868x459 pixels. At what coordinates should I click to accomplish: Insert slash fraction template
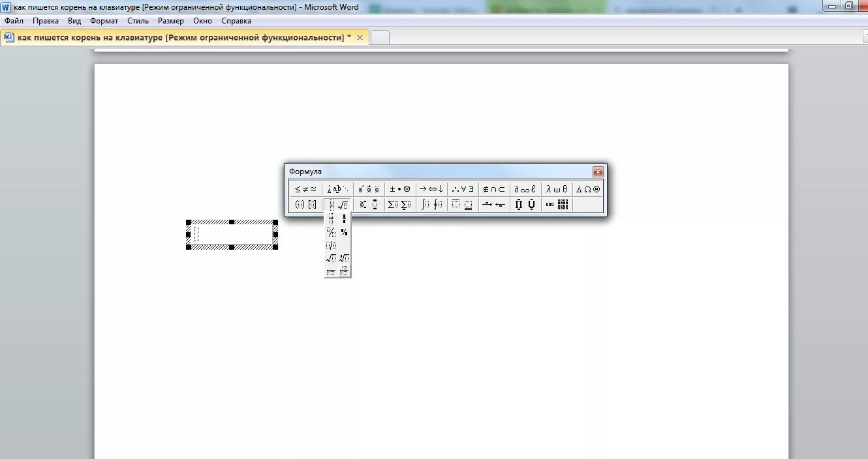point(331,245)
